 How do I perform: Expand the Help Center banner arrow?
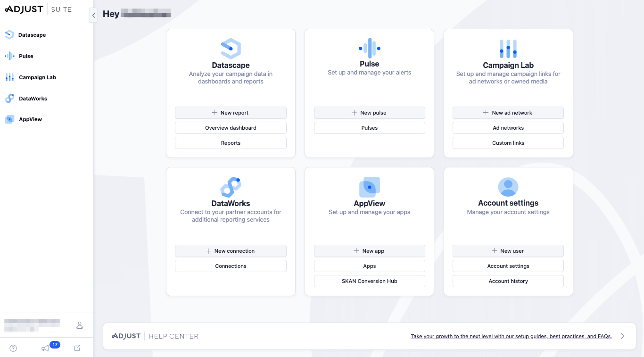coord(622,336)
